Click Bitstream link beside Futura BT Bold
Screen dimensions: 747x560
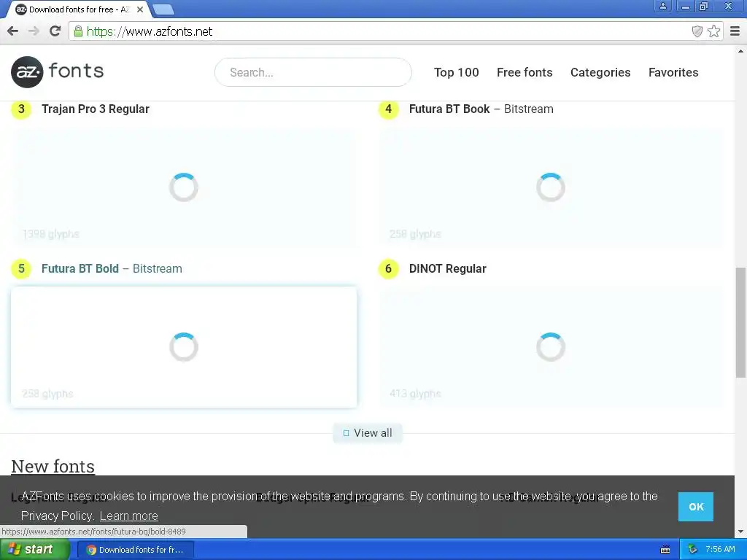(158, 268)
